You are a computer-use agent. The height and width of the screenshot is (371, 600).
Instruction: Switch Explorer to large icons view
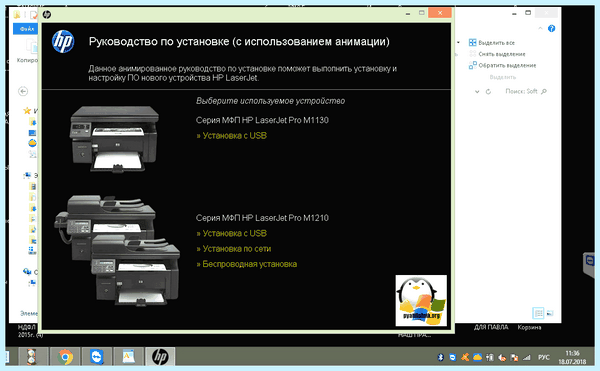pos(550,313)
